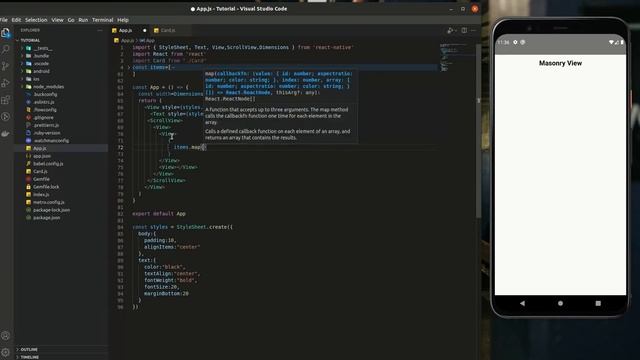Open .prettierrc.js file
Screen dimensions: 640x360
pos(46,125)
